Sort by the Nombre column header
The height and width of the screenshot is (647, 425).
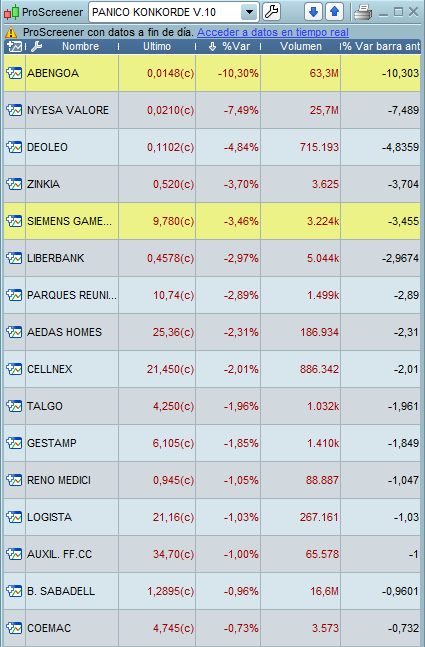(80, 47)
